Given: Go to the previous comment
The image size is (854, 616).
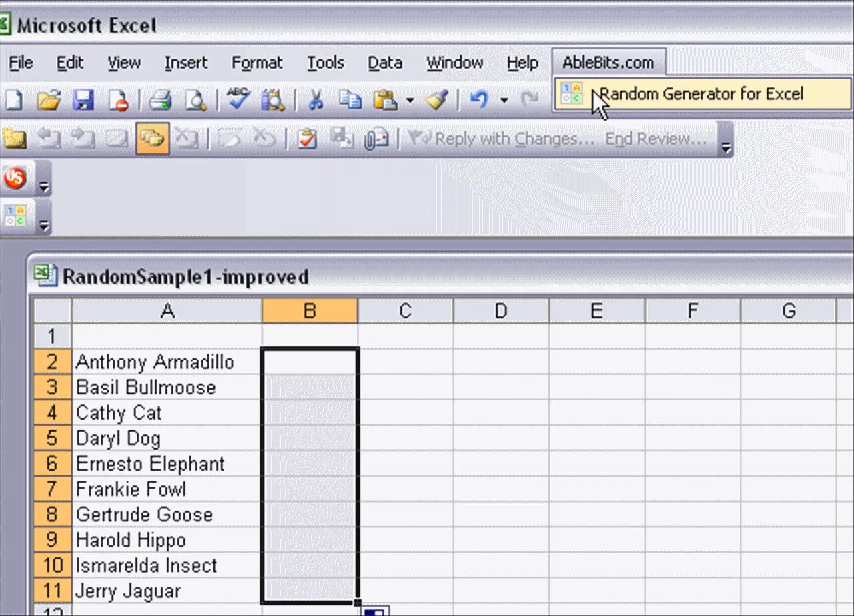Looking at the screenshot, I should [49, 139].
